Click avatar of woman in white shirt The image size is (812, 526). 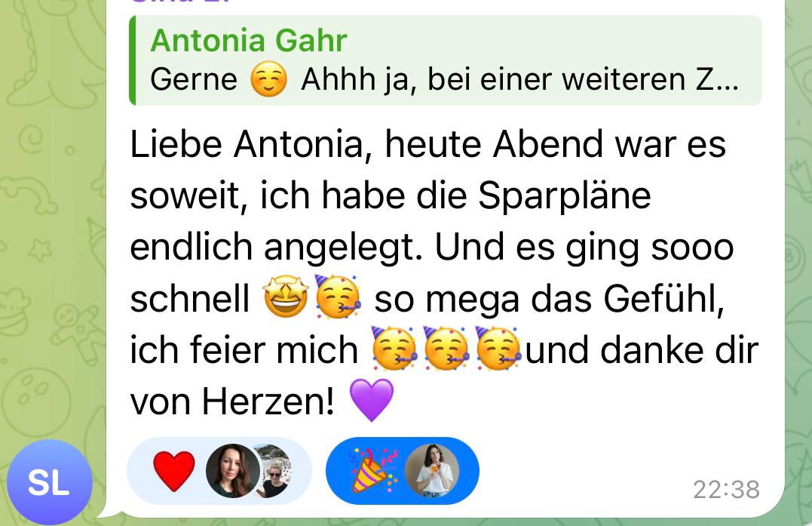[x=431, y=471]
